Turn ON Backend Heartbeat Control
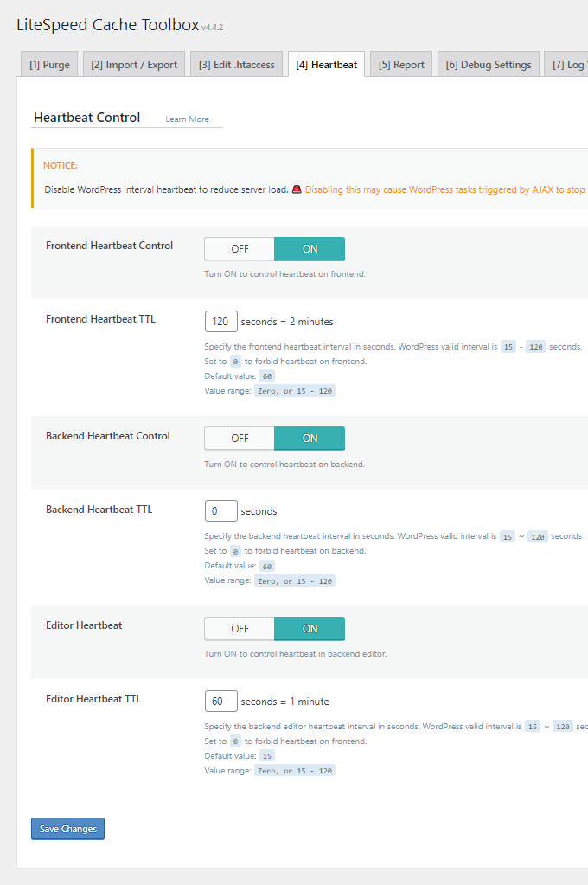 pyautogui.click(x=310, y=439)
